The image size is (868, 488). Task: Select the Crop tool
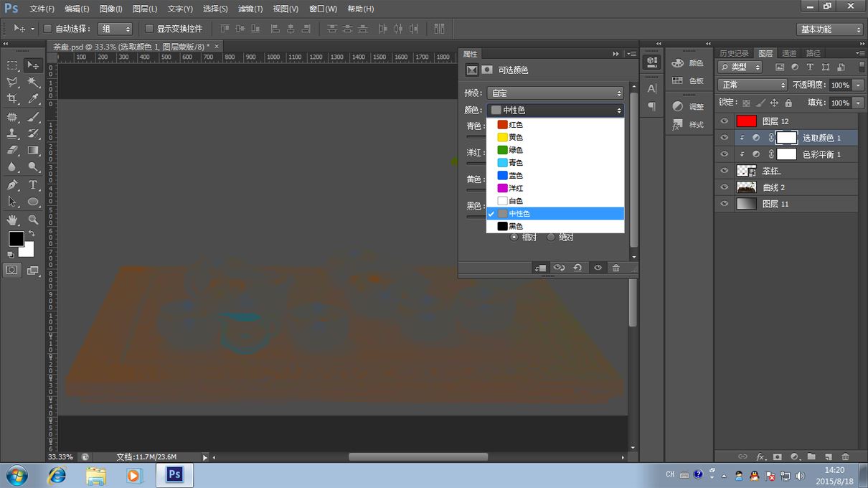tap(12, 99)
